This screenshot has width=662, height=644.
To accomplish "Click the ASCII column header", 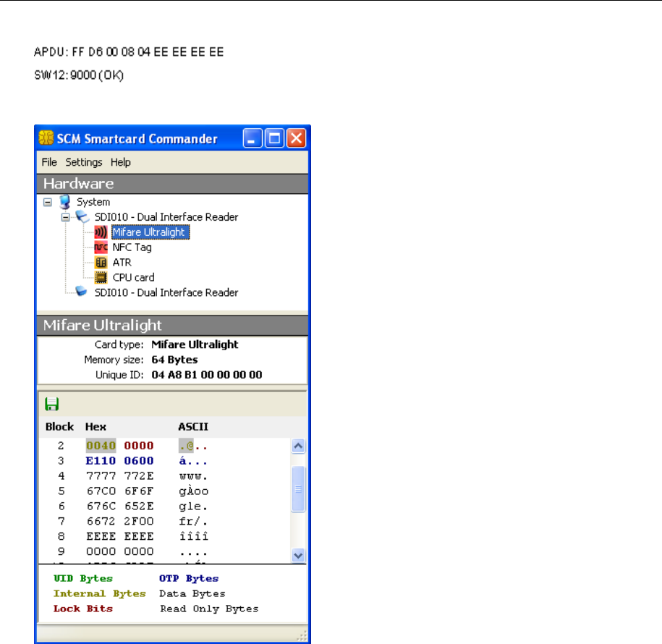I will click(x=193, y=426).
